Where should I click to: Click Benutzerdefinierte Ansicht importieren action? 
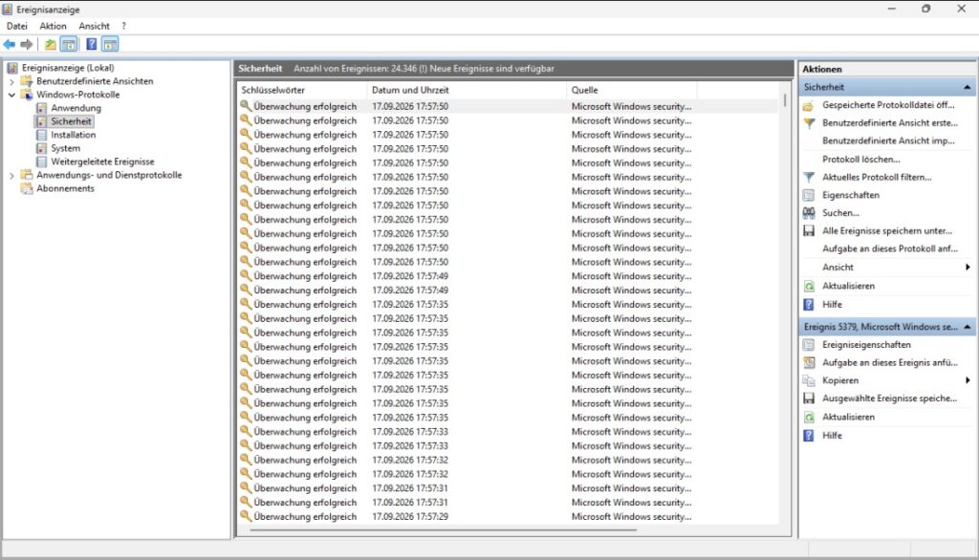point(888,141)
